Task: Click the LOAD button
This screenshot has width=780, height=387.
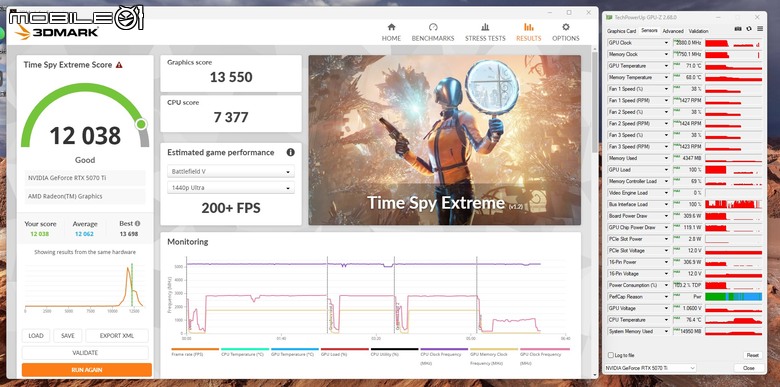Action: tap(36, 336)
